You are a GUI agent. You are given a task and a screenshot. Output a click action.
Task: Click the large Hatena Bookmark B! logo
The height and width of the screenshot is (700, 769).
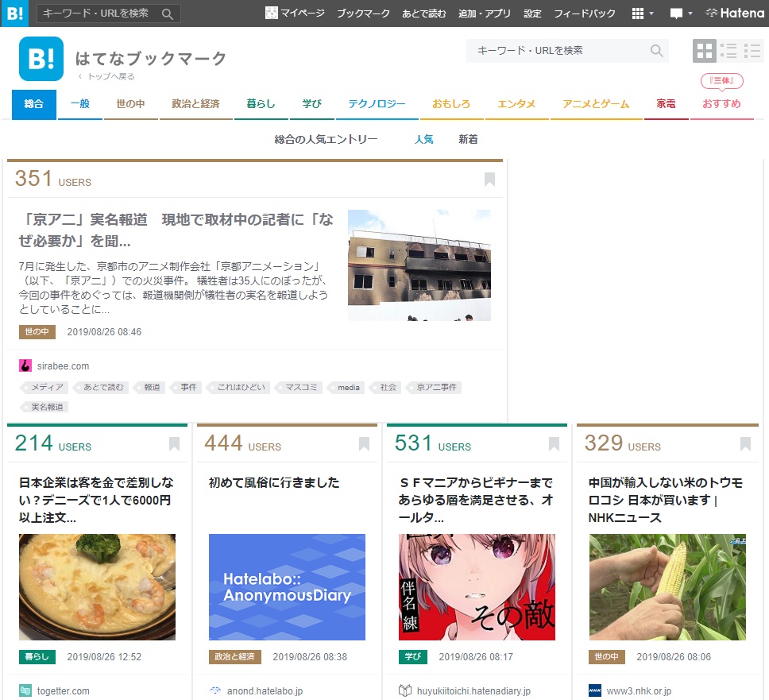click(x=41, y=59)
